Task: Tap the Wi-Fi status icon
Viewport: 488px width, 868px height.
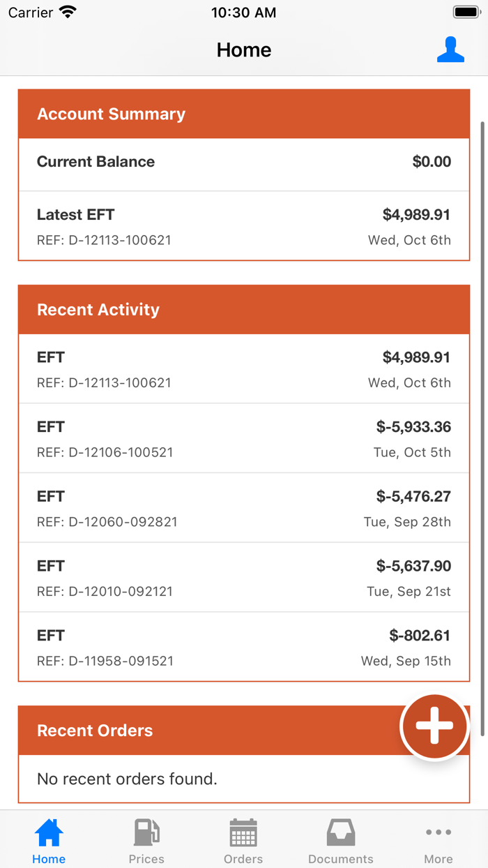Action: click(x=66, y=11)
